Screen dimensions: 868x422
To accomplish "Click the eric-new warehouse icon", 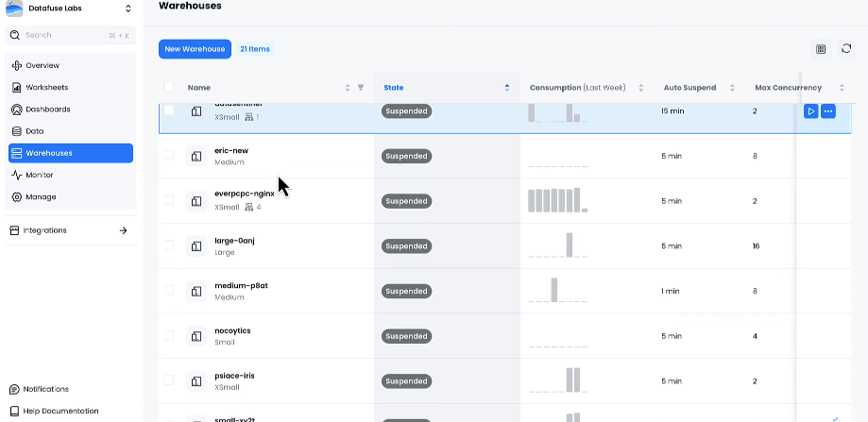I will point(196,156).
